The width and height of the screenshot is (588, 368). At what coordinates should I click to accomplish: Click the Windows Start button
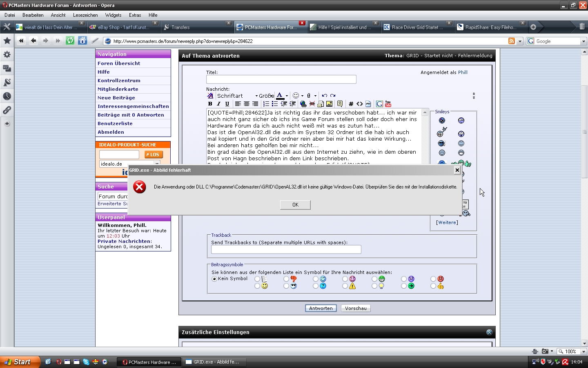(x=20, y=362)
